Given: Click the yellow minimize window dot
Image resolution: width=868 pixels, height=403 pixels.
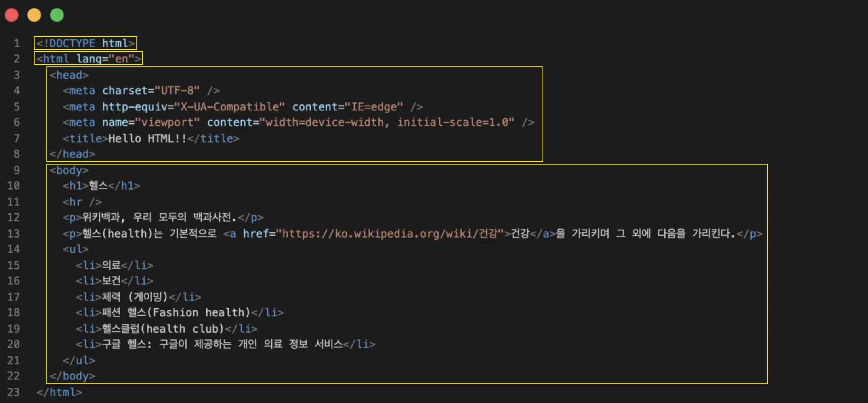Looking at the screenshot, I should click(x=34, y=15).
